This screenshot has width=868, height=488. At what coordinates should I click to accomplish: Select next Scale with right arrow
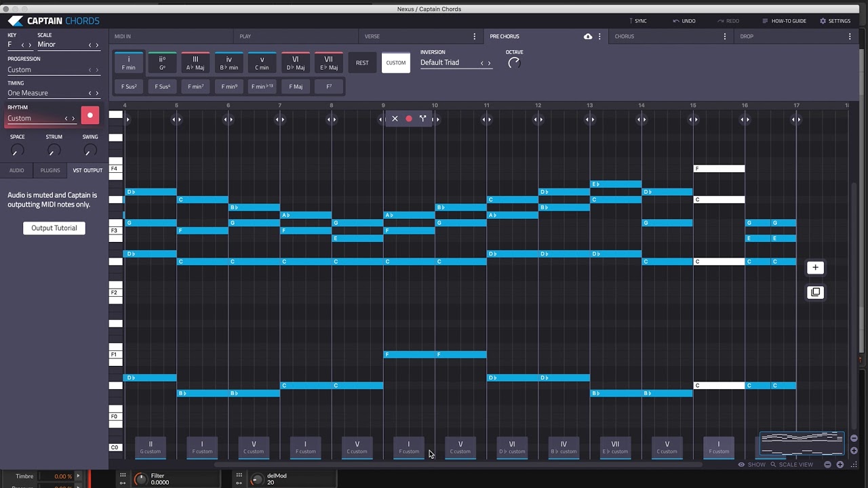pos(97,45)
